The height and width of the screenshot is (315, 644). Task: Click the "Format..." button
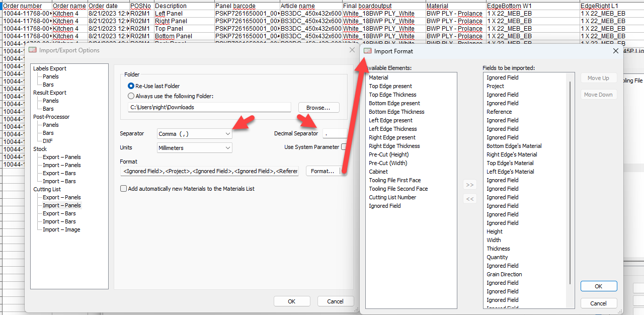[x=323, y=171]
